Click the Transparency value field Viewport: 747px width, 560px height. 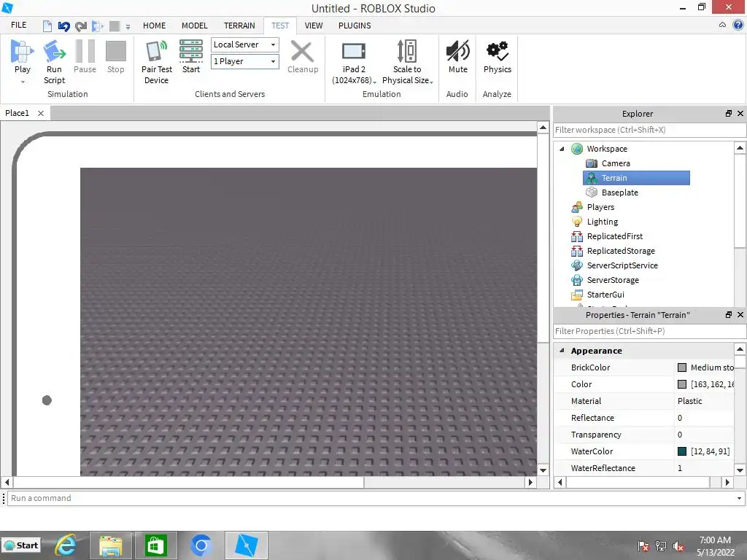(704, 435)
